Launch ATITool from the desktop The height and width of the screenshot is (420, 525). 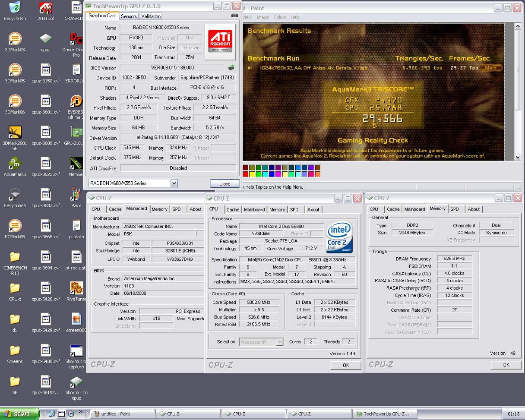(46, 11)
